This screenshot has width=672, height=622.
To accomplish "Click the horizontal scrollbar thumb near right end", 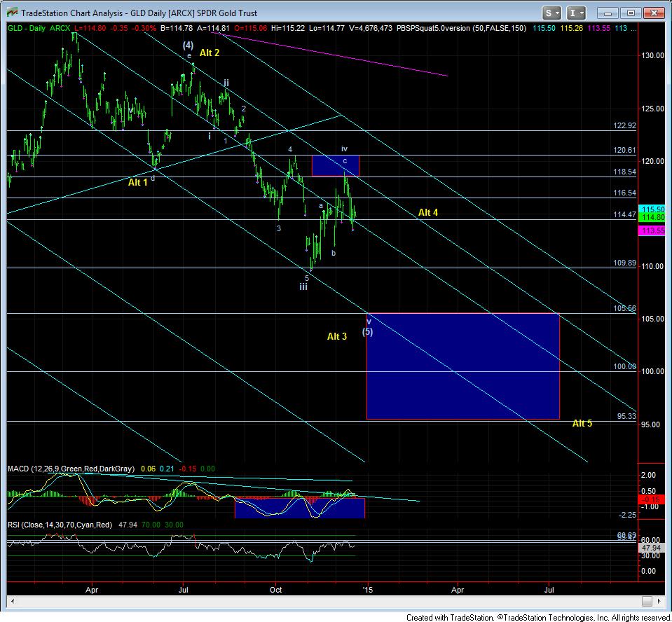I will pyautogui.click(x=647, y=601).
